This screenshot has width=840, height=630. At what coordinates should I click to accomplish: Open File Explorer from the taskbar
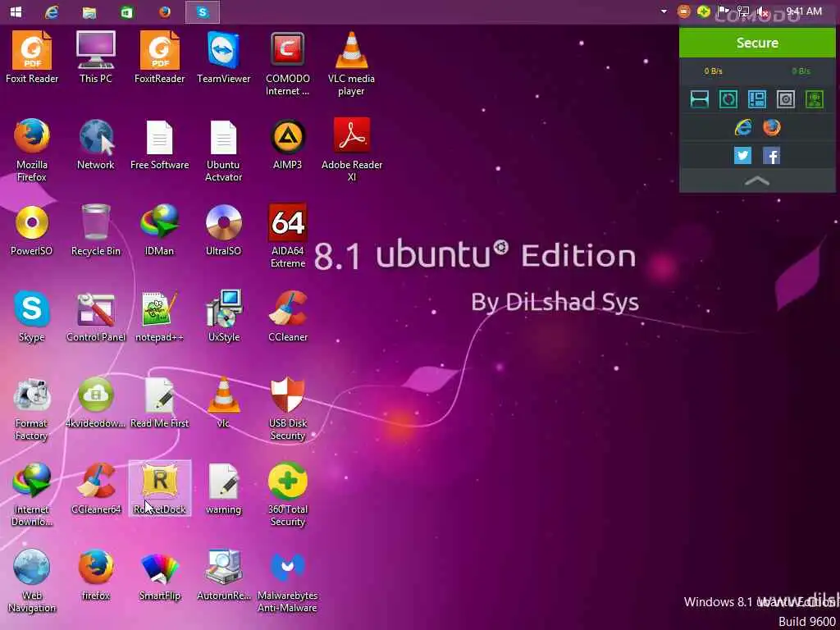(89, 11)
